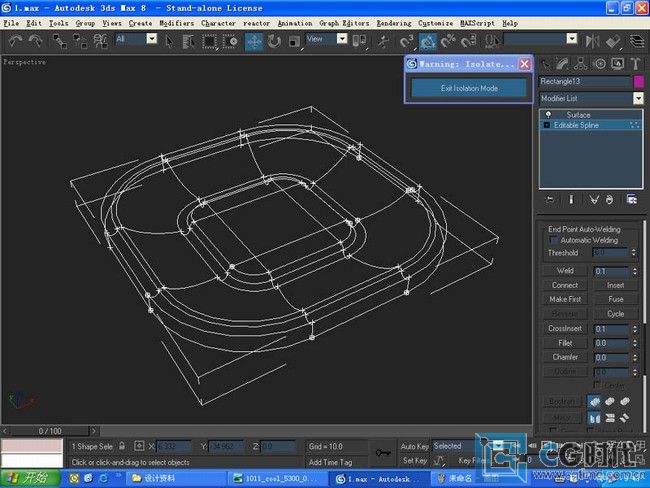This screenshot has height=488, width=650.
Task: Click the Cycle button
Action: [x=616, y=314]
